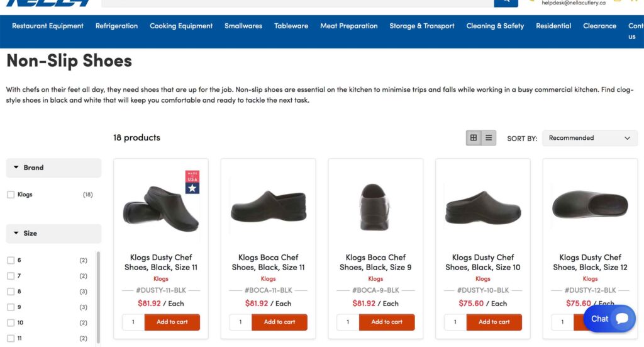
Task: Open Klogs Boca Size 9 shoe image
Action: coord(375,207)
